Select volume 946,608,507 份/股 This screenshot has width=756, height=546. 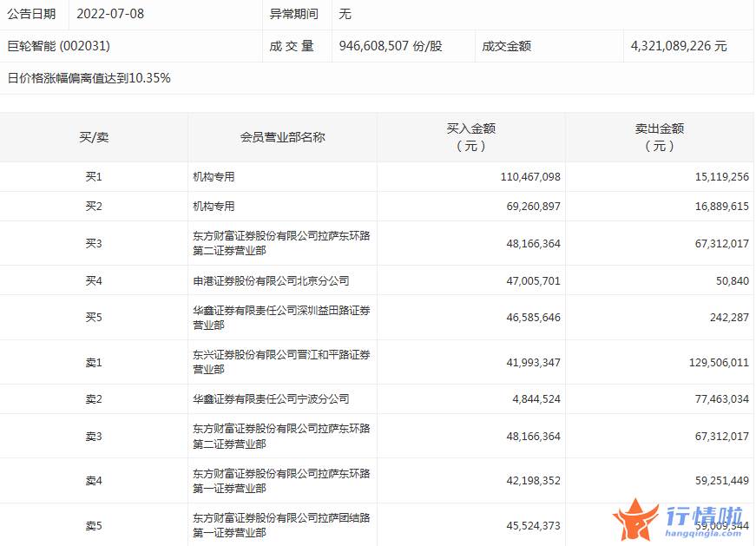coord(391,46)
